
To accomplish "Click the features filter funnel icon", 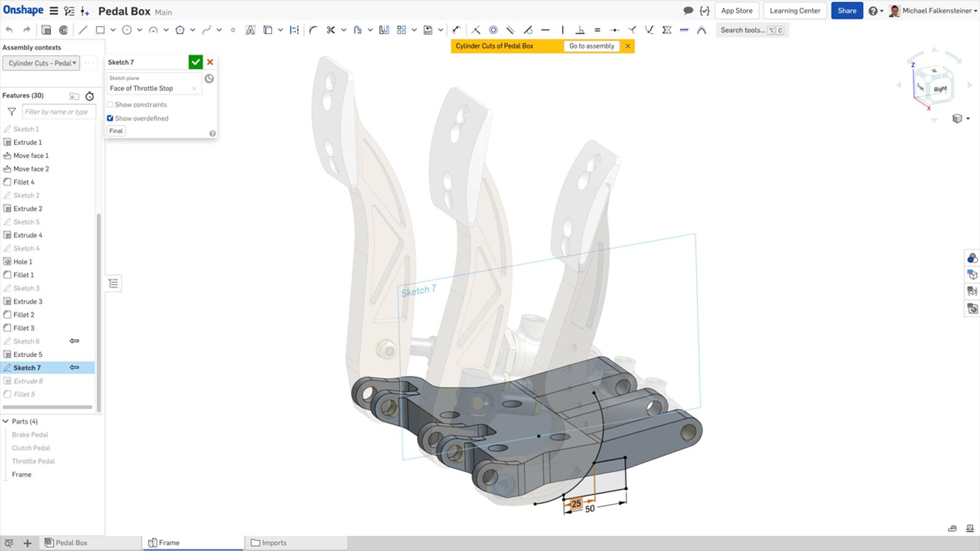I will coord(12,111).
